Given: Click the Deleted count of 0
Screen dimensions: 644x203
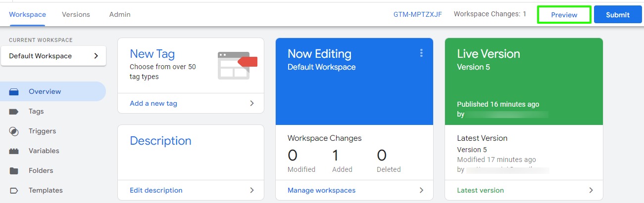Looking at the screenshot, I should [382, 156].
